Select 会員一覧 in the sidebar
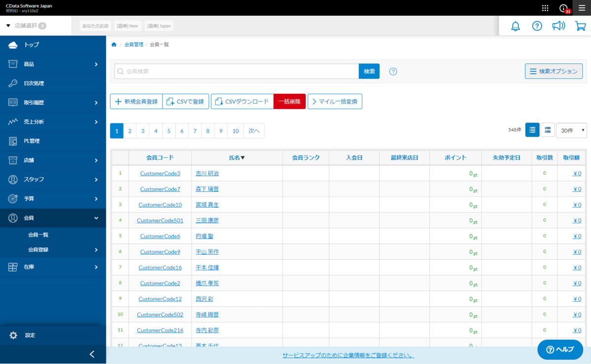This screenshot has width=591, height=364. click(x=38, y=235)
